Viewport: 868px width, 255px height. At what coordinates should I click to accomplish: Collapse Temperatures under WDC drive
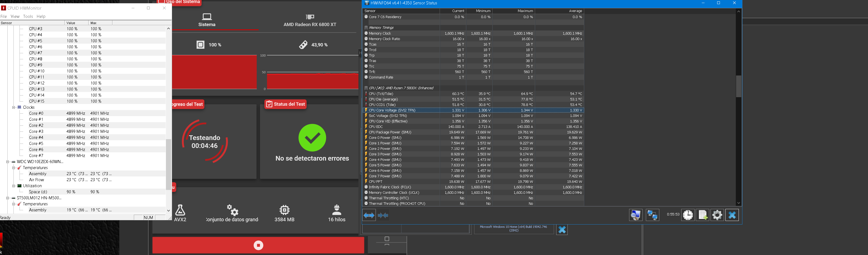pos(14,168)
